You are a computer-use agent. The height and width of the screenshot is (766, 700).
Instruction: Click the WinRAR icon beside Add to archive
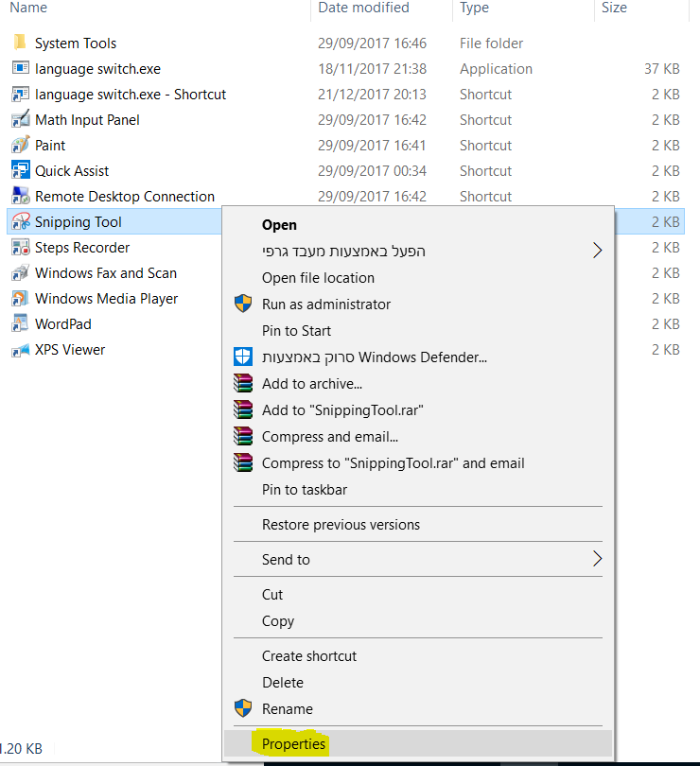coord(243,383)
